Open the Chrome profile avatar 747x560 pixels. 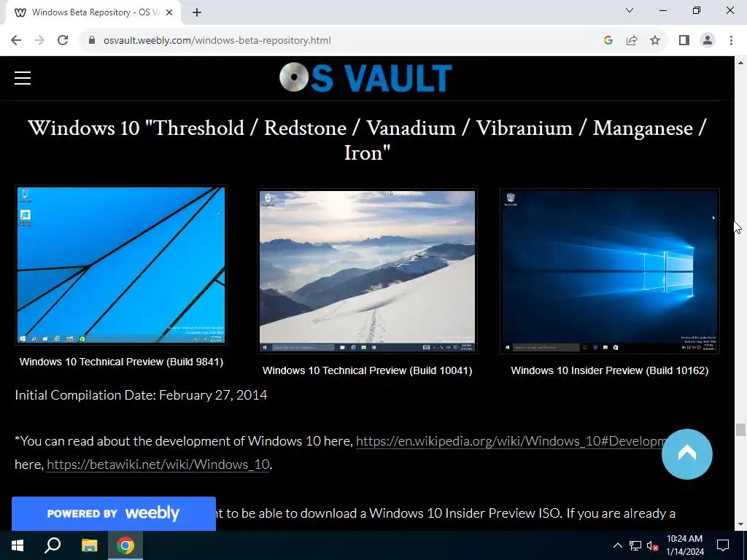pos(708,40)
